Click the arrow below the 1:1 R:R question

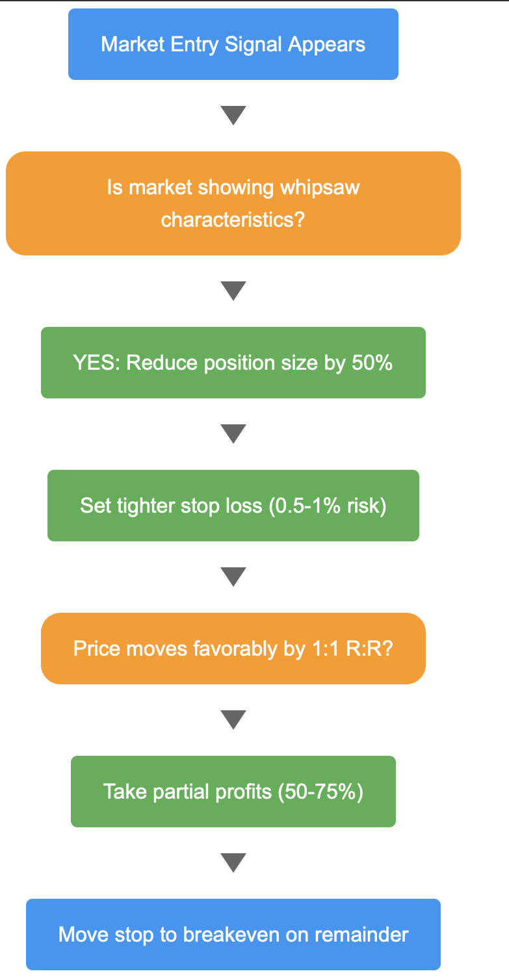point(233,720)
